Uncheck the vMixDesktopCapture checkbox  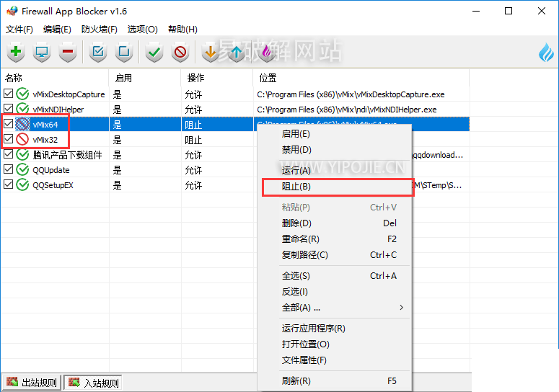(x=8, y=94)
